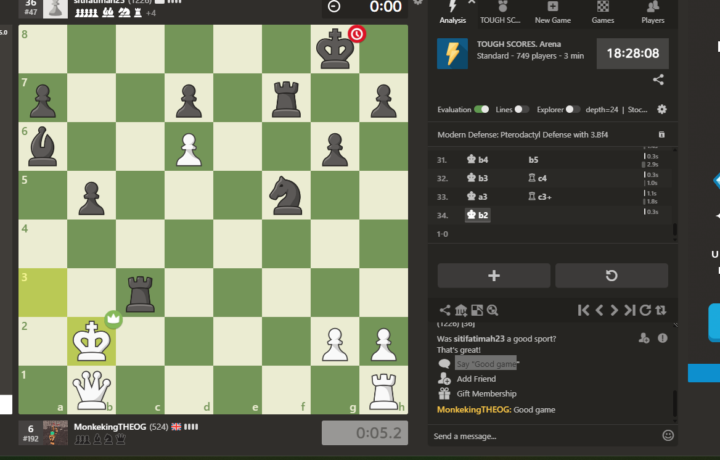Click the TOUGH SCORES arena lightning icon
This screenshot has height=460, width=720.
point(452,53)
